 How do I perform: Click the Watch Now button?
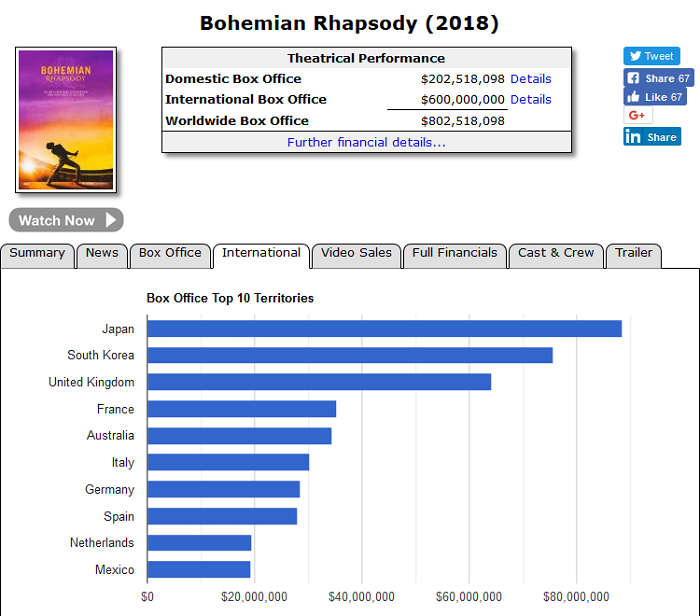click(x=66, y=220)
